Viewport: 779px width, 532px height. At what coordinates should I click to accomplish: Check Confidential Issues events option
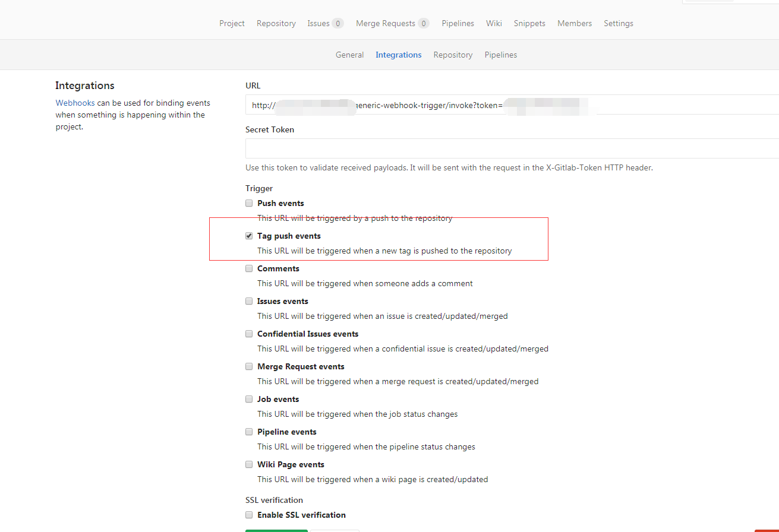(x=249, y=334)
